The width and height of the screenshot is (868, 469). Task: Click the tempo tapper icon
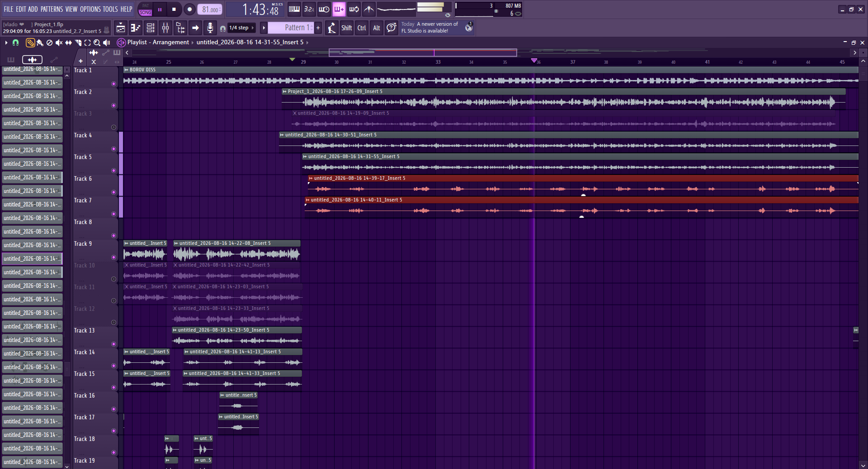[x=332, y=28]
